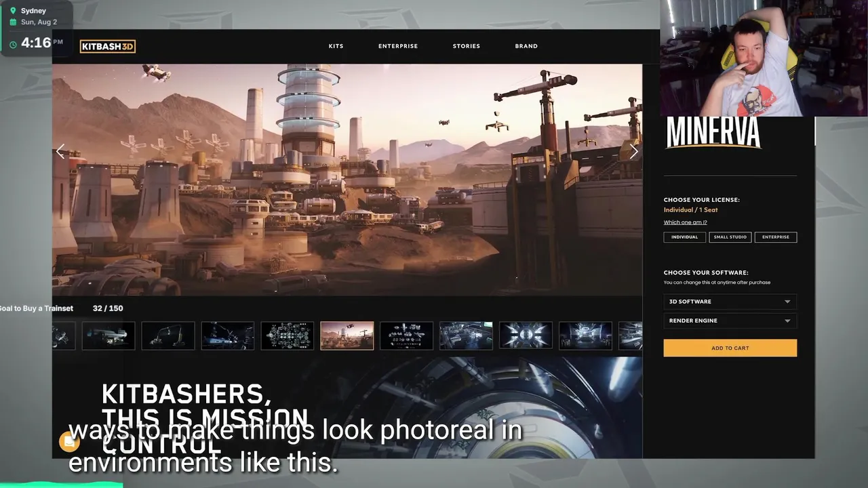Open the white spacecraft side-view thumbnail
This screenshot has width=868, height=488.
(x=108, y=335)
